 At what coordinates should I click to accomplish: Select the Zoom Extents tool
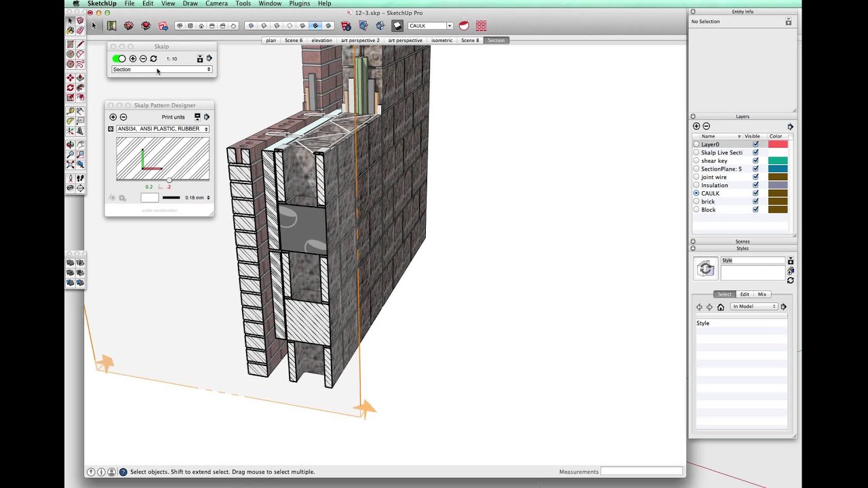pos(70,164)
